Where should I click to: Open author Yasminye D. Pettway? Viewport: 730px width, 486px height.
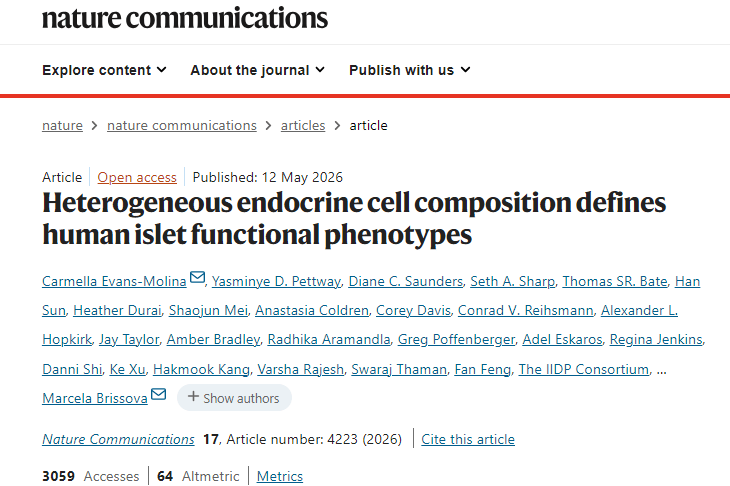pos(276,282)
